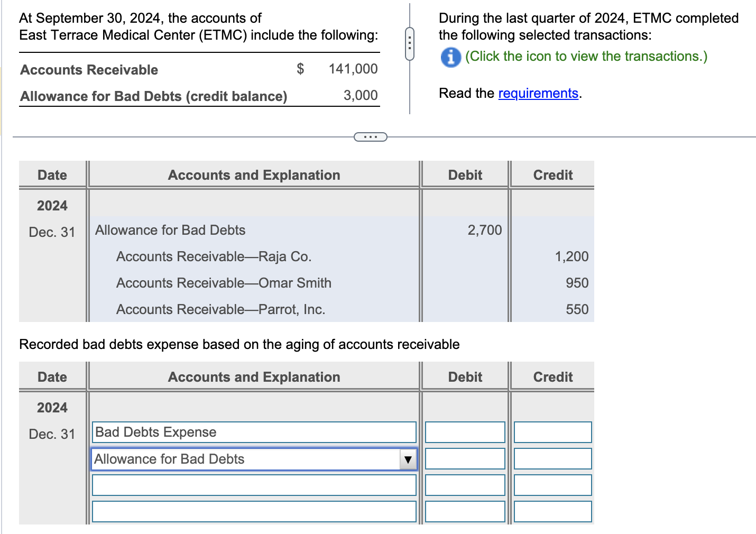Click the third empty account field

point(254,485)
